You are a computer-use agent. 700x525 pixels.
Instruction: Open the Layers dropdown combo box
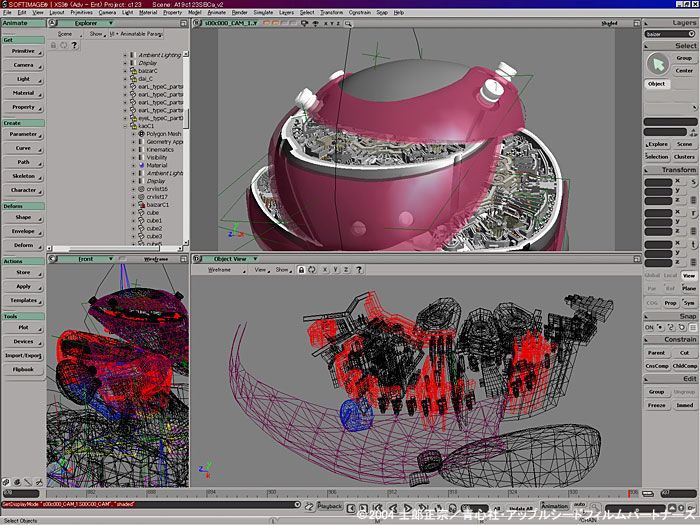[670, 34]
